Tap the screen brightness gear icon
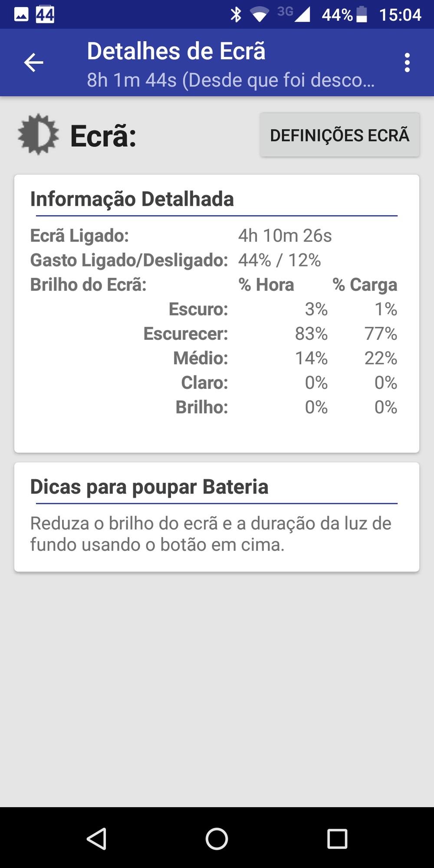Screen dimensions: 434x868 click(38, 135)
